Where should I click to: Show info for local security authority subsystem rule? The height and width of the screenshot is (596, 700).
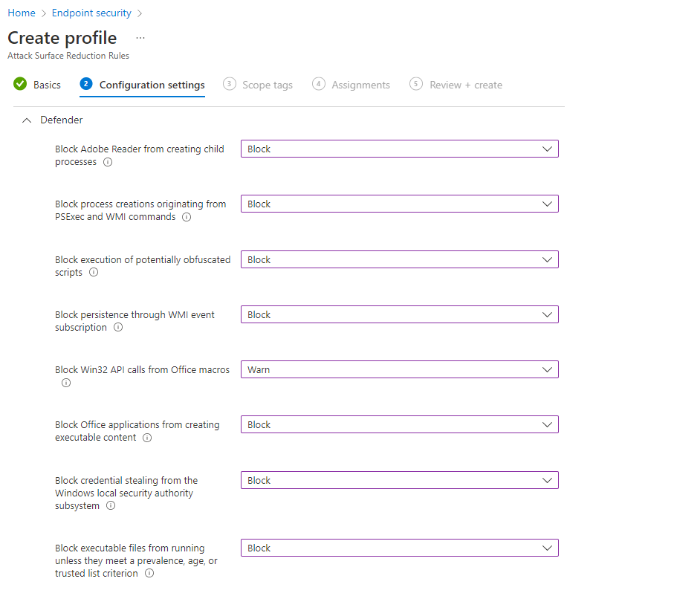[x=111, y=505]
